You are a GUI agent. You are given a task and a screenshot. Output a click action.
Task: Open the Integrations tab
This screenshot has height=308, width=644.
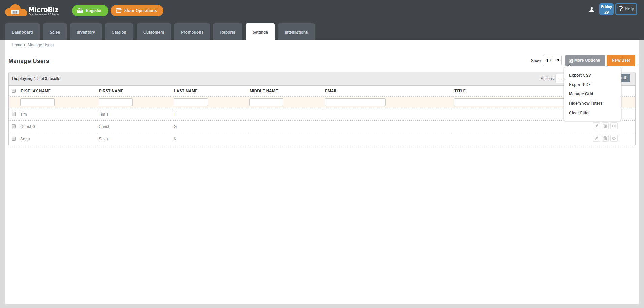click(x=296, y=32)
